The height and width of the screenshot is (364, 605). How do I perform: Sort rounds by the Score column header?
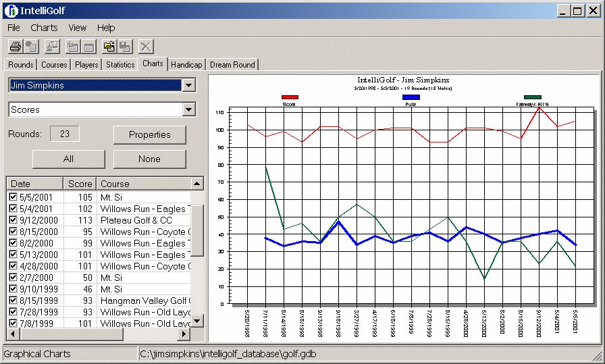(x=80, y=184)
